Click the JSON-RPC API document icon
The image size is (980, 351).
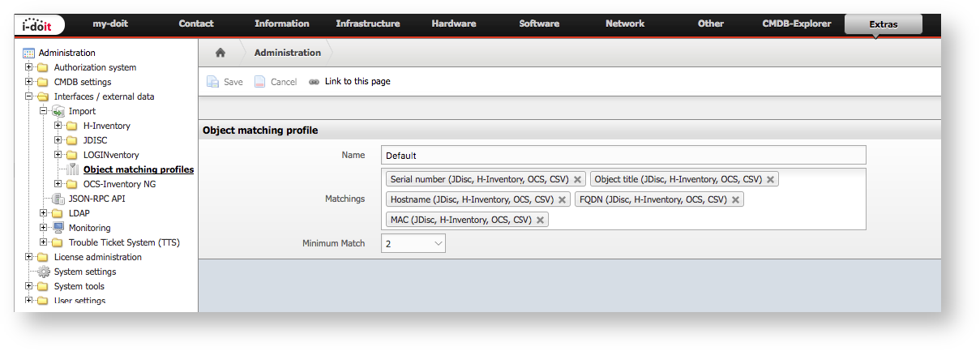(58, 199)
